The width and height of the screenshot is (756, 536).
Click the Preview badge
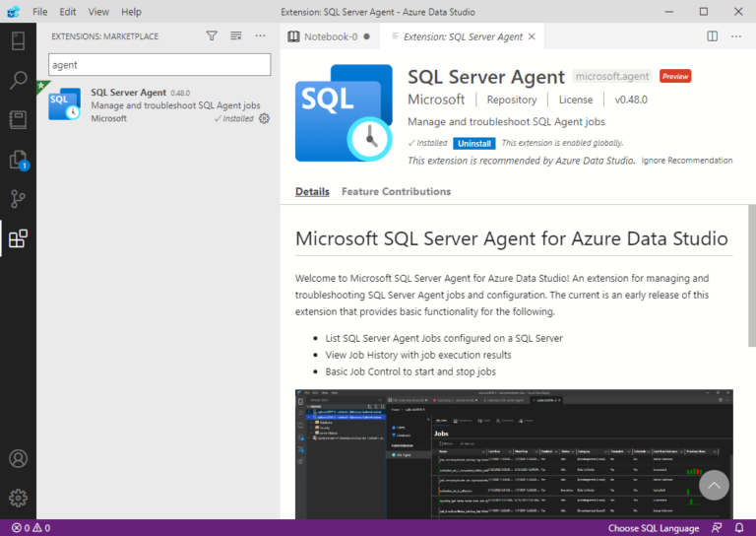675,76
